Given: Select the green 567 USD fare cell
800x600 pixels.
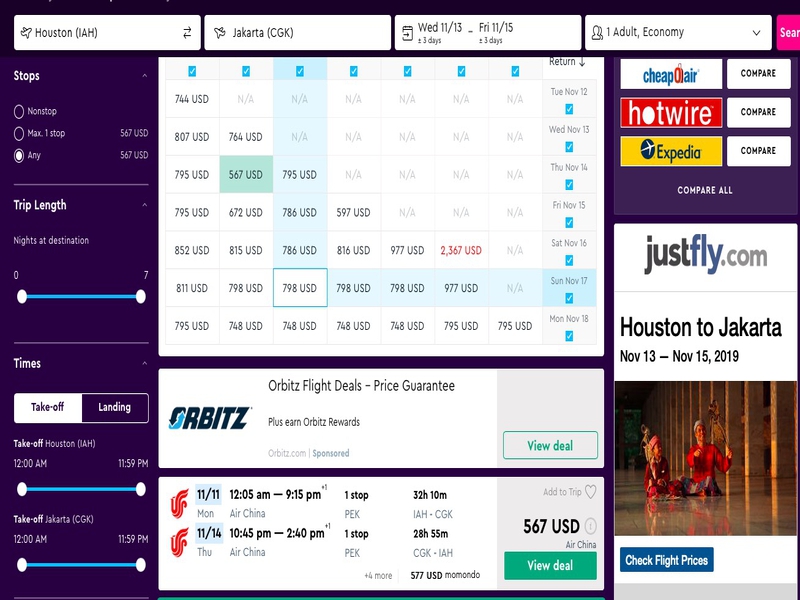Looking at the screenshot, I should click(x=246, y=174).
